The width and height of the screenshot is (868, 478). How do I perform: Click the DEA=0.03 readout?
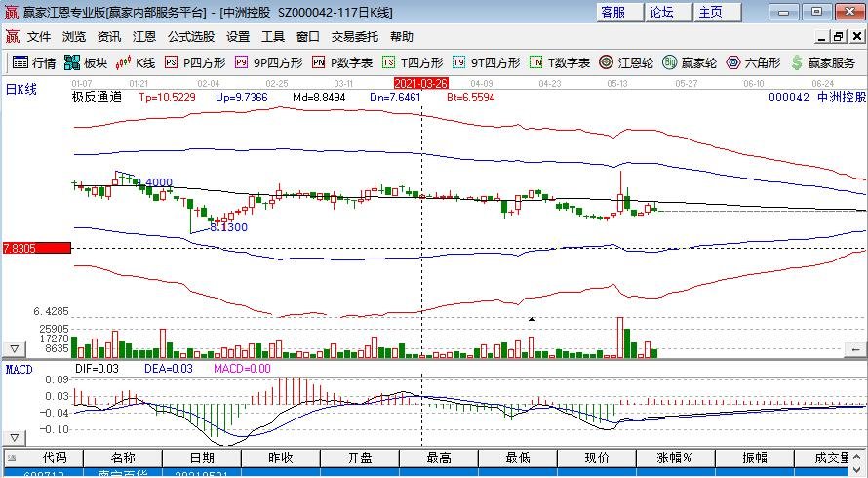tap(169, 369)
